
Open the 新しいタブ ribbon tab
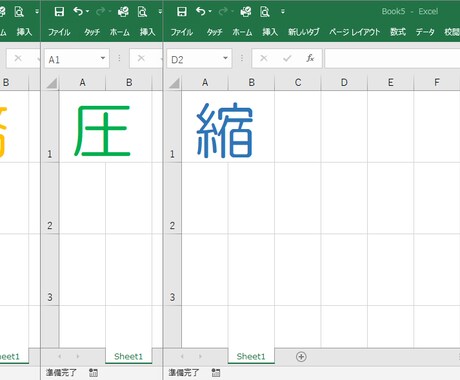click(x=304, y=32)
